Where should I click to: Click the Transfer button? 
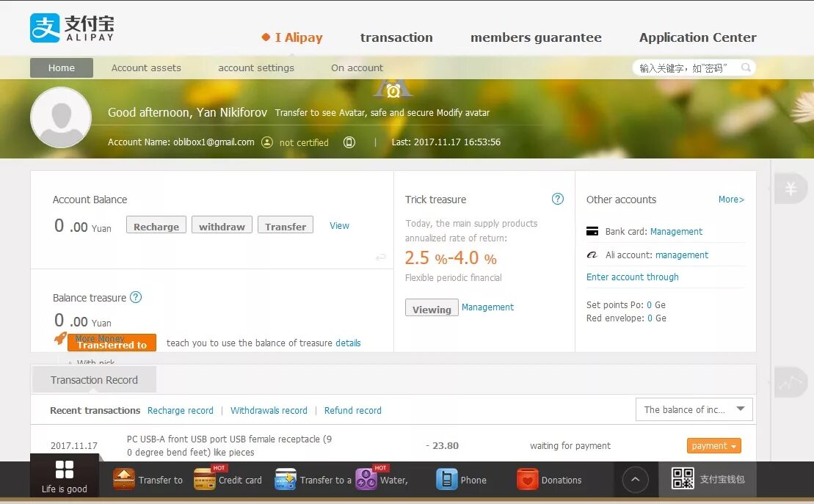286,226
